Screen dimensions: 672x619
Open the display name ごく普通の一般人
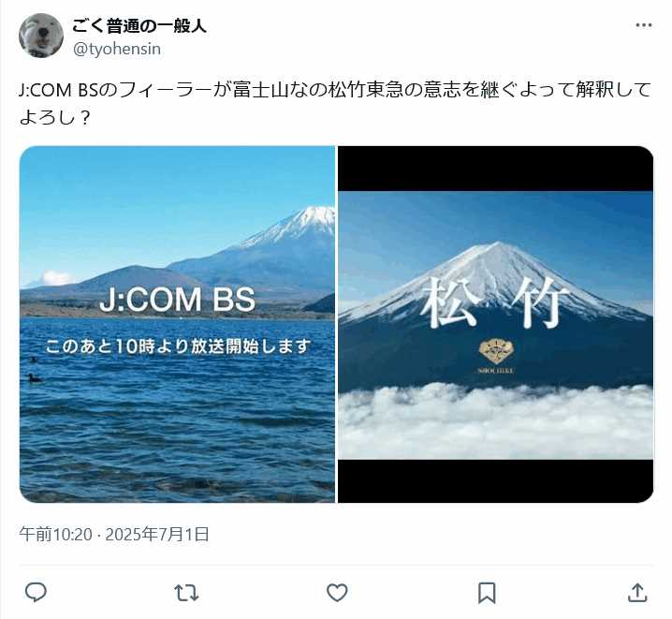[x=139, y=26]
